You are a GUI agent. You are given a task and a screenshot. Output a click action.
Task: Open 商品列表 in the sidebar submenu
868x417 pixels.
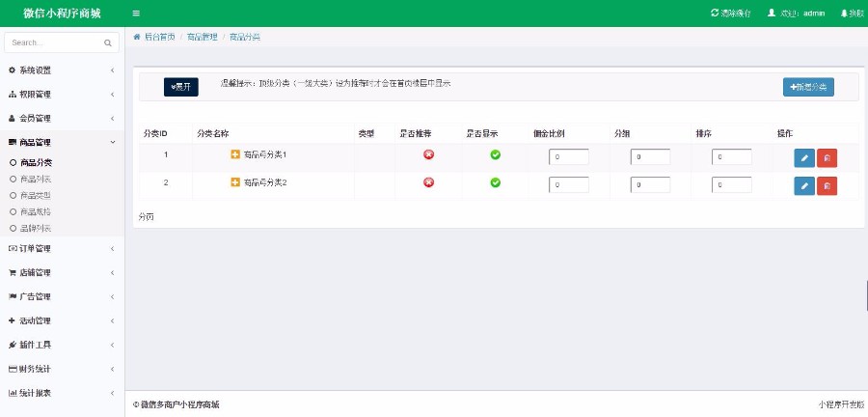pos(36,179)
